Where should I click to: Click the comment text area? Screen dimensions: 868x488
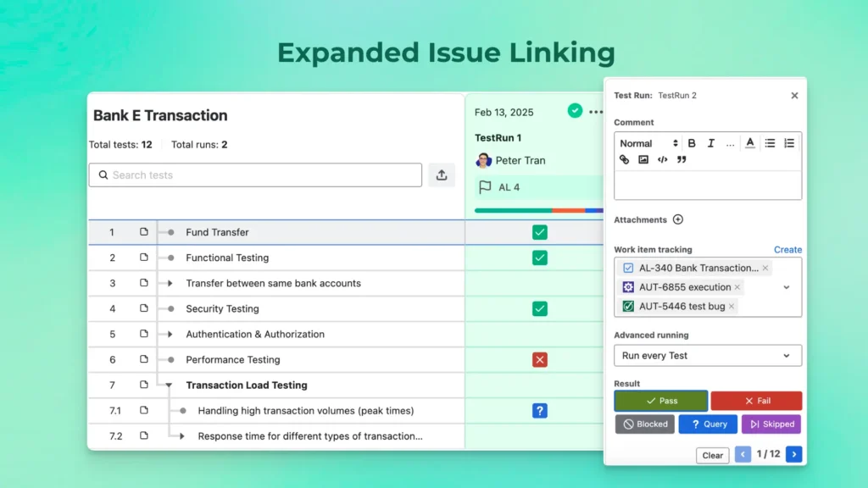(708, 185)
